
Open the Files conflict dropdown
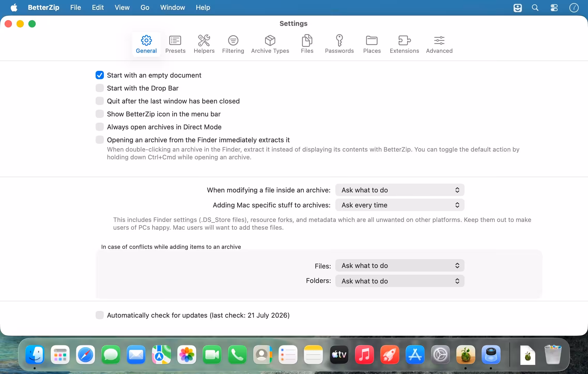(400, 265)
